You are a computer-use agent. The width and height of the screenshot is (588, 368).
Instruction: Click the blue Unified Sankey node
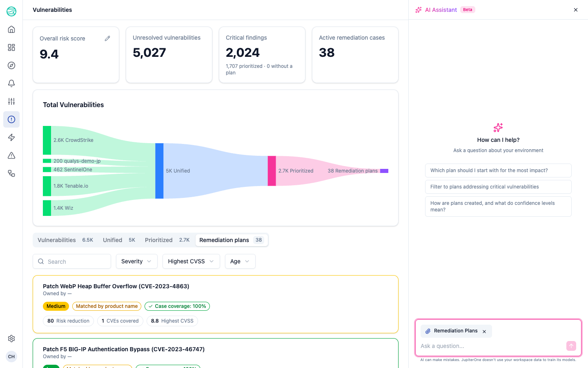(x=159, y=171)
